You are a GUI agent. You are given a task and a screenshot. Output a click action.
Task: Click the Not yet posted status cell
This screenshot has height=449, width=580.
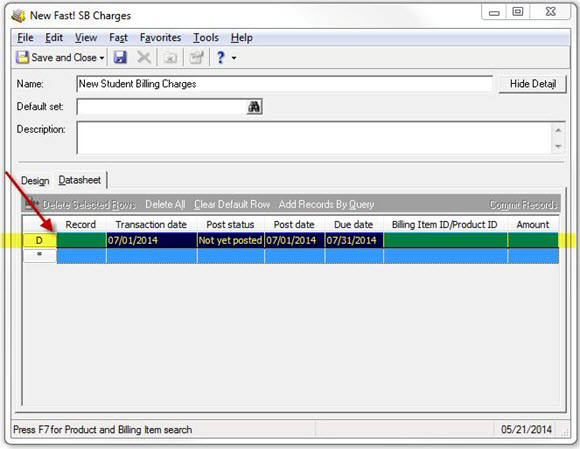tap(231, 240)
